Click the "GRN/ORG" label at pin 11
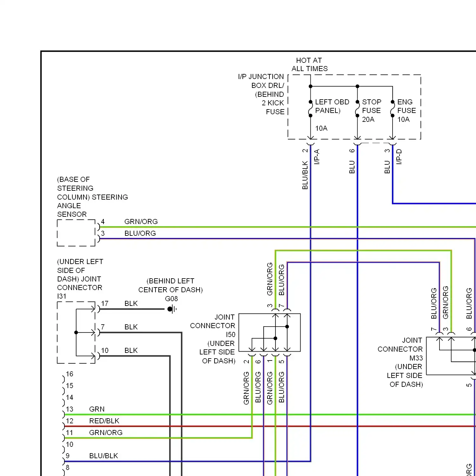The width and height of the screenshot is (476, 476). tap(106, 433)
